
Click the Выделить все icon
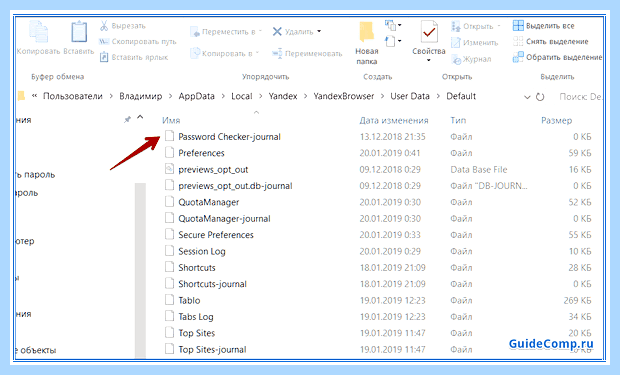[x=518, y=26]
